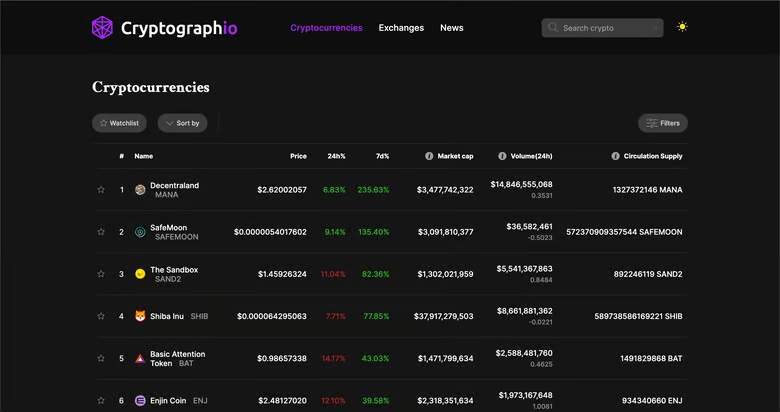Image resolution: width=780 pixels, height=412 pixels.
Task: Click the info icon beside Volume(24h)
Action: pos(502,156)
